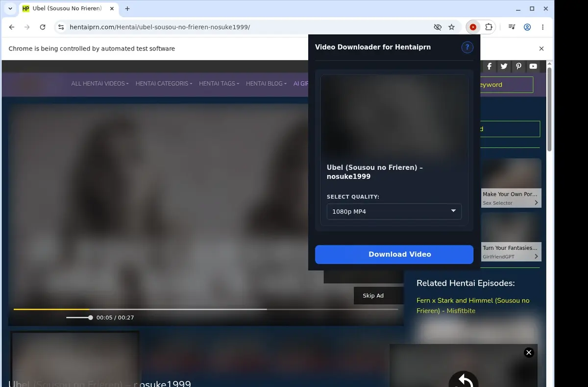The image size is (588, 387).
Task: View site information icon beside the URL
Action: coord(60,27)
